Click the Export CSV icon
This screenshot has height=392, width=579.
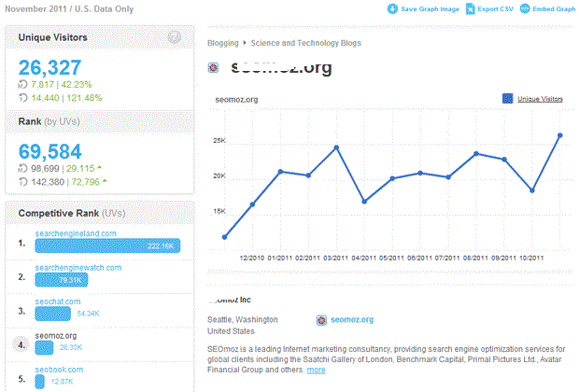coord(470,8)
